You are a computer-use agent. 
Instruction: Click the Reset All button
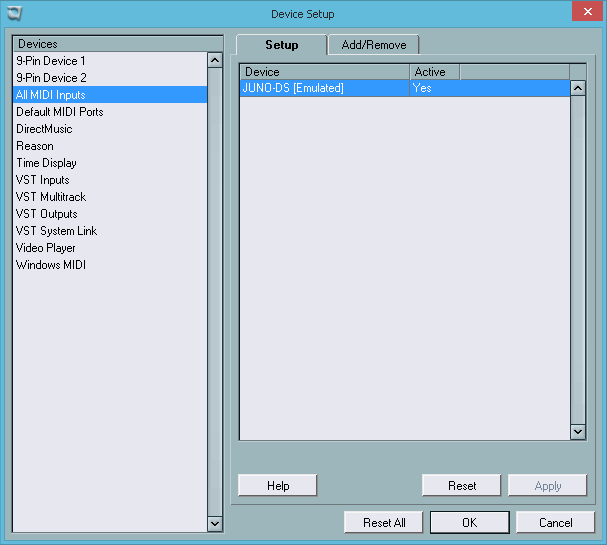(x=384, y=523)
